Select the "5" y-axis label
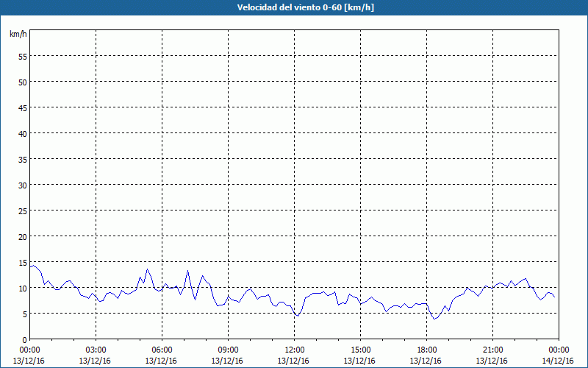The height and width of the screenshot is (368, 588). tap(25, 314)
